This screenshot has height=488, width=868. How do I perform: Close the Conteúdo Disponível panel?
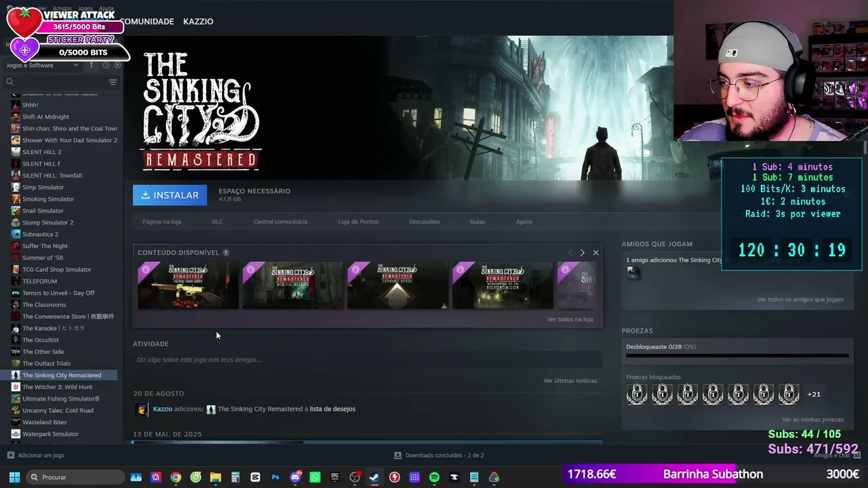point(595,253)
